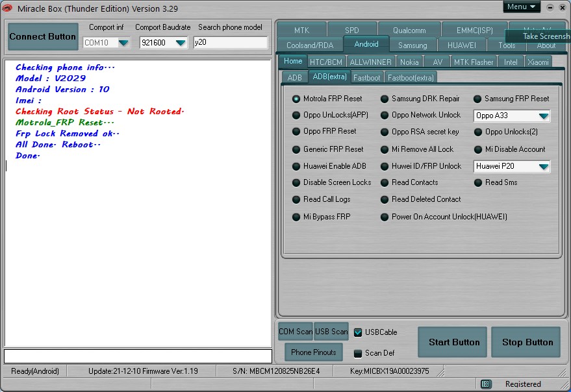Screen dimensions: 571x392
Task: Open the Intel sub-tab
Action: tap(511, 62)
